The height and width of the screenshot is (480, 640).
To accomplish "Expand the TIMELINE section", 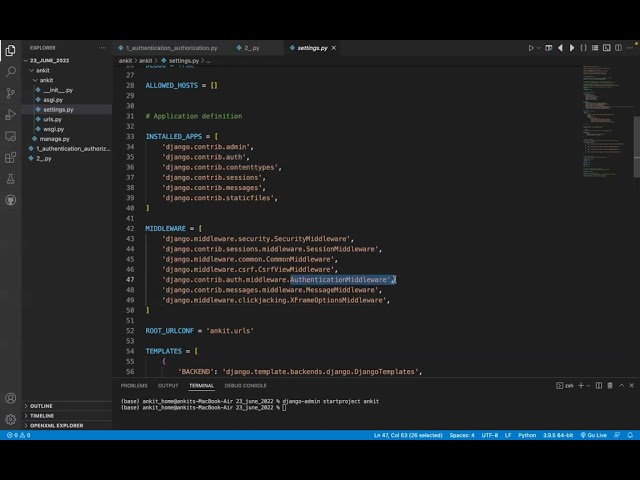I will point(42,415).
